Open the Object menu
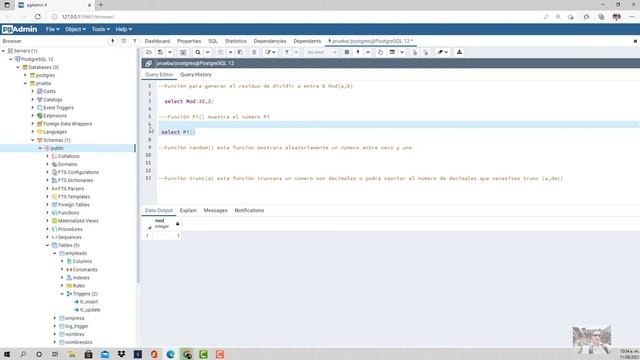The width and height of the screenshot is (640, 360). pyautogui.click(x=75, y=29)
